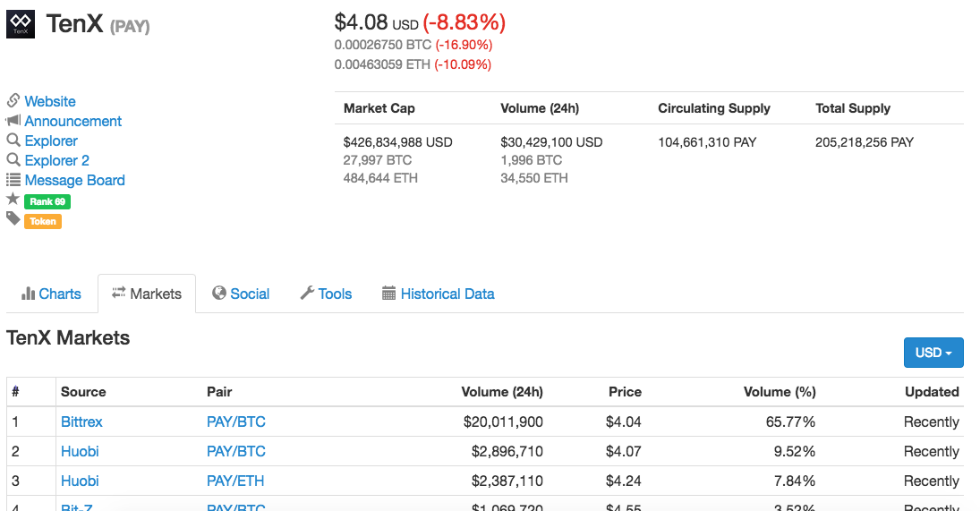
Task: Click the globe icon on Social tab
Action: [218, 293]
